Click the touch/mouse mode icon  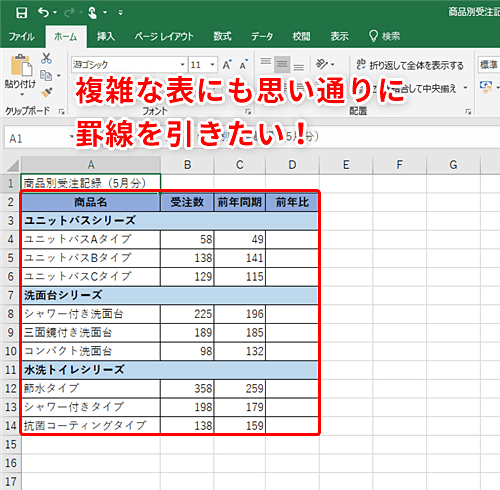[92, 13]
